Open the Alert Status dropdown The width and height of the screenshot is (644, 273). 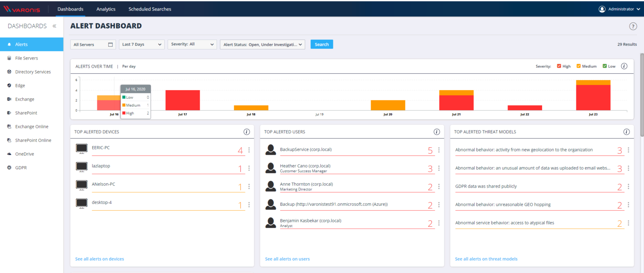click(x=262, y=44)
